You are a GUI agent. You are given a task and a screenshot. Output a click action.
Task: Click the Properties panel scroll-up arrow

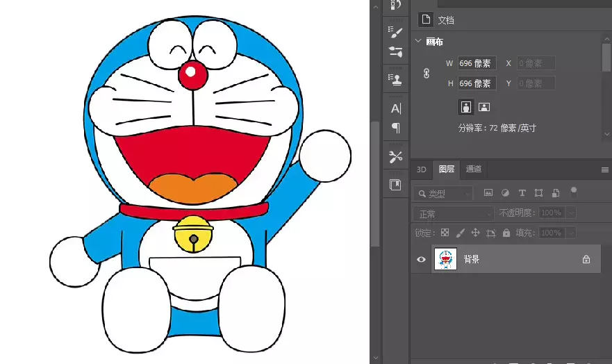tap(607, 39)
